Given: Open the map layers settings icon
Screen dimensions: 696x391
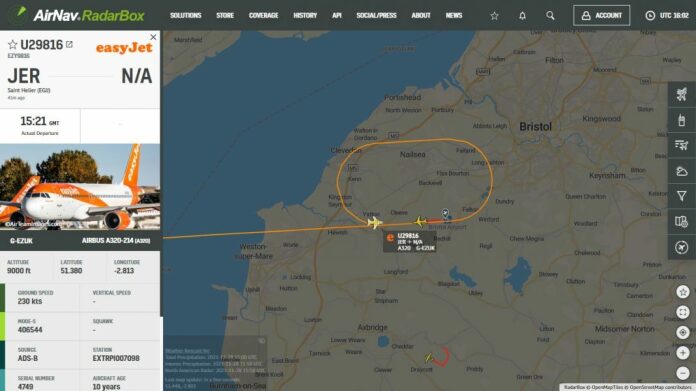Looking at the screenshot, I should coord(682,221).
